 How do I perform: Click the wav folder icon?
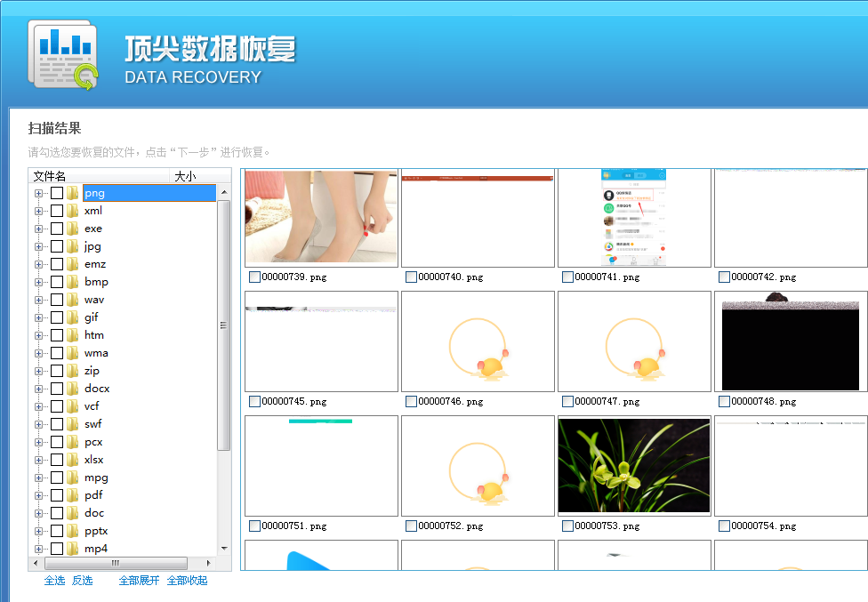[73, 300]
